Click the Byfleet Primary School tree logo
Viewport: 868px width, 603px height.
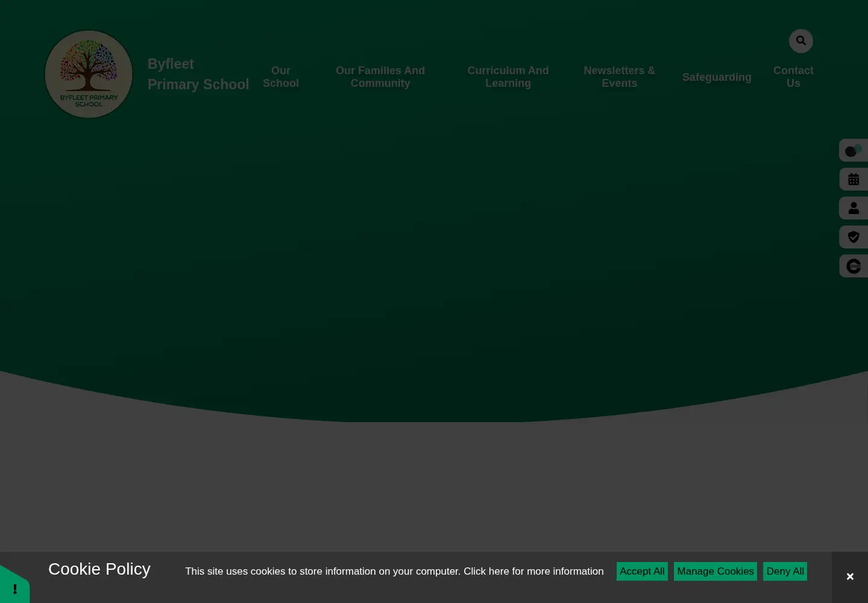point(89,74)
